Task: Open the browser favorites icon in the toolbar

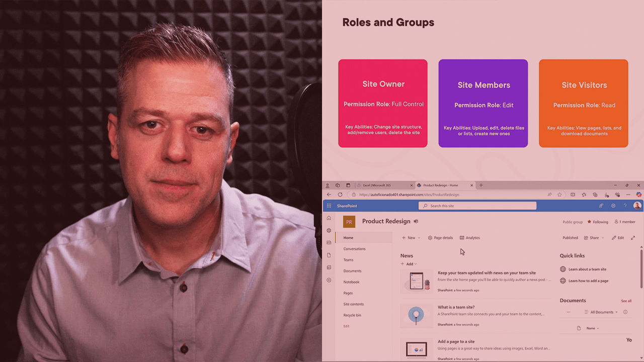Action: (x=583, y=195)
